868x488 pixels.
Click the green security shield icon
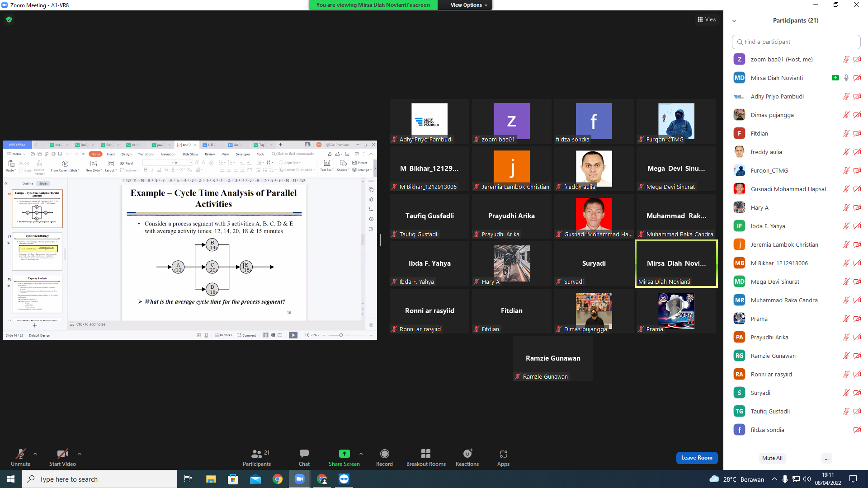9,19
